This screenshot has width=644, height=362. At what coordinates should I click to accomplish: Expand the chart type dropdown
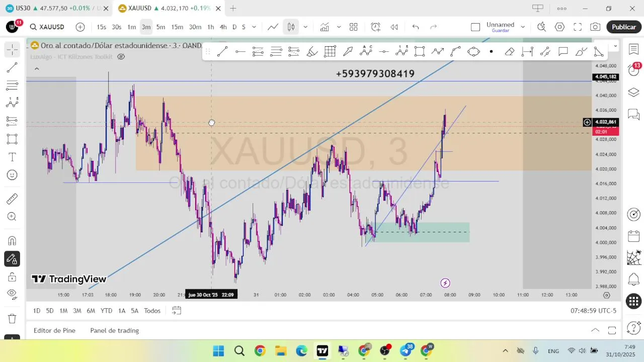305,27
